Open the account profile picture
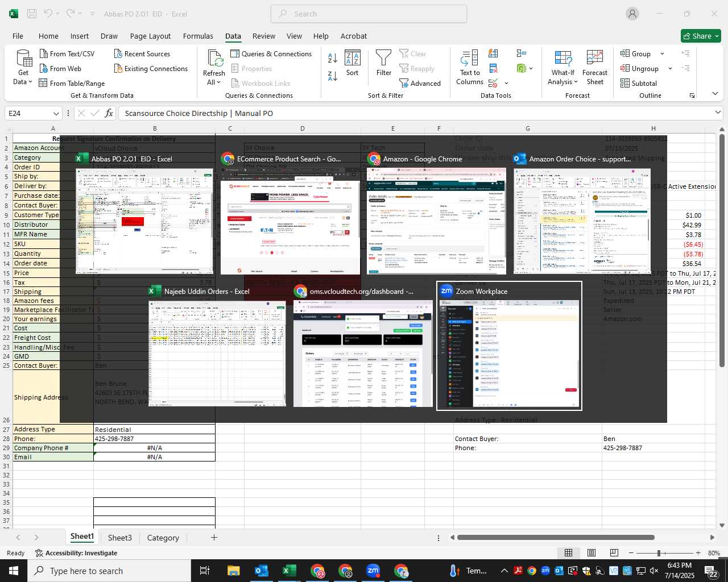The height and width of the screenshot is (582, 728). point(632,14)
